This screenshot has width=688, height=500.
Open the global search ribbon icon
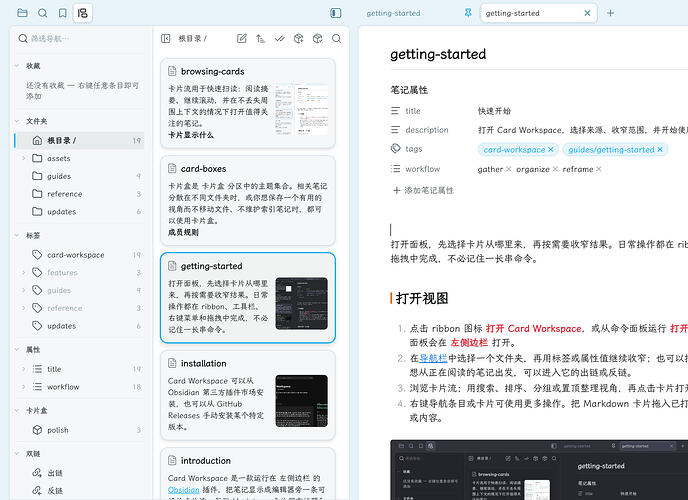point(43,13)
